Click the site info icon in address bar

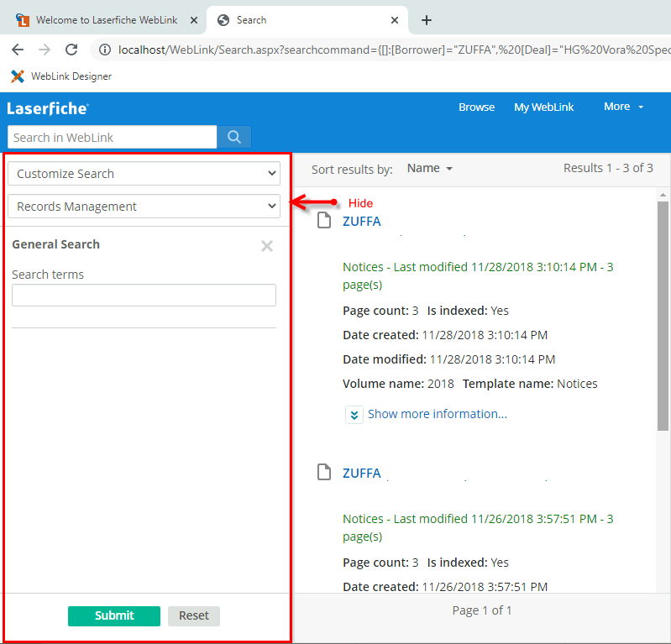tap(105, 50)
